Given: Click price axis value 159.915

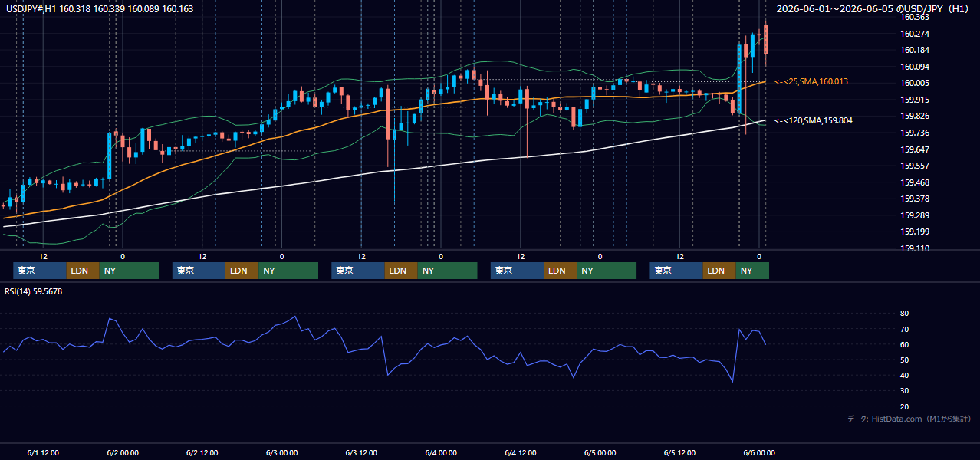Looking at the screenshot, I should click(x=915, y=100).
